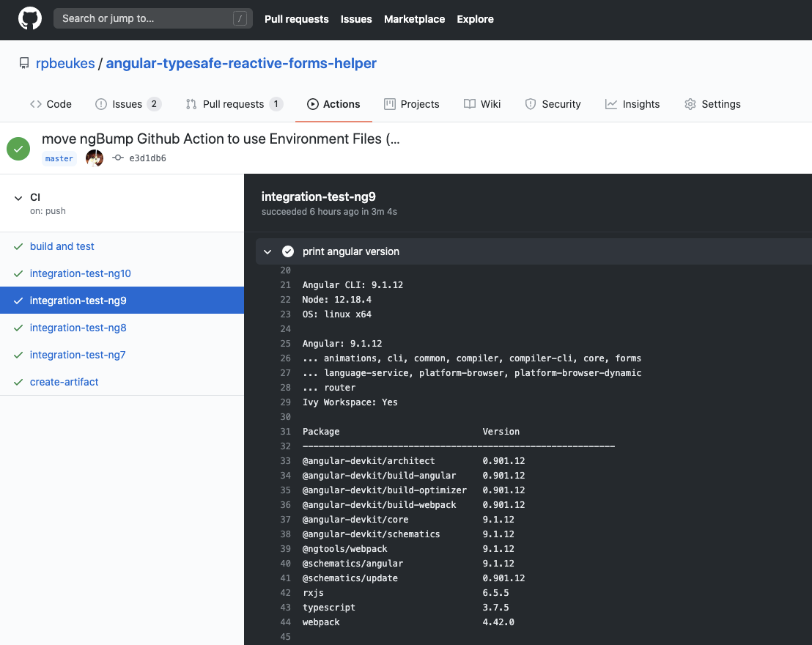Select the integration-test-ng10 job
Image resolution: width=812 pixels, height=645 pixels.
coord(81,273)
